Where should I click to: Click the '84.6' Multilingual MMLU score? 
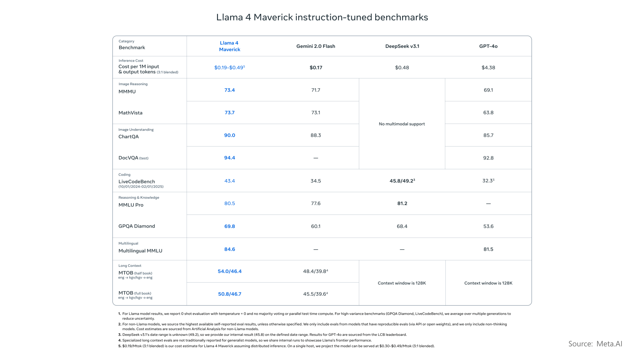229,249
